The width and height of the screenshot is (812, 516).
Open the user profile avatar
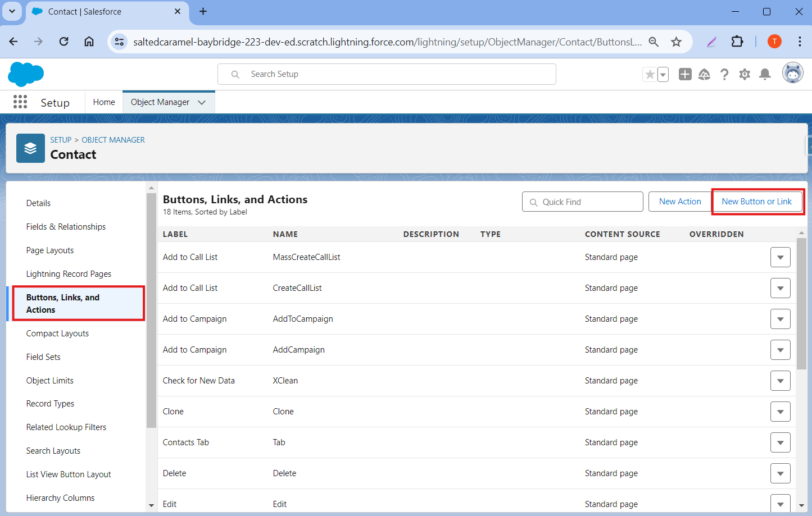tap(793, 73)
